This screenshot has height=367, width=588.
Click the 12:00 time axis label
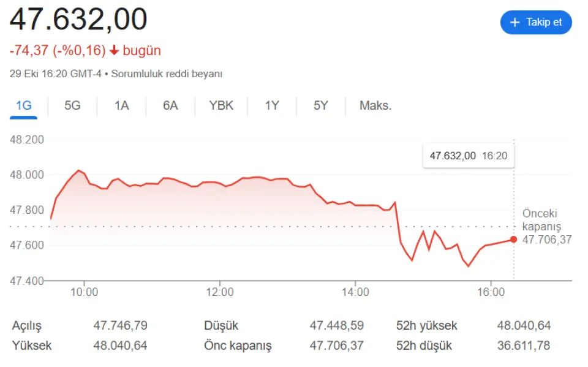pyautogui.click(x=220, y=292)
